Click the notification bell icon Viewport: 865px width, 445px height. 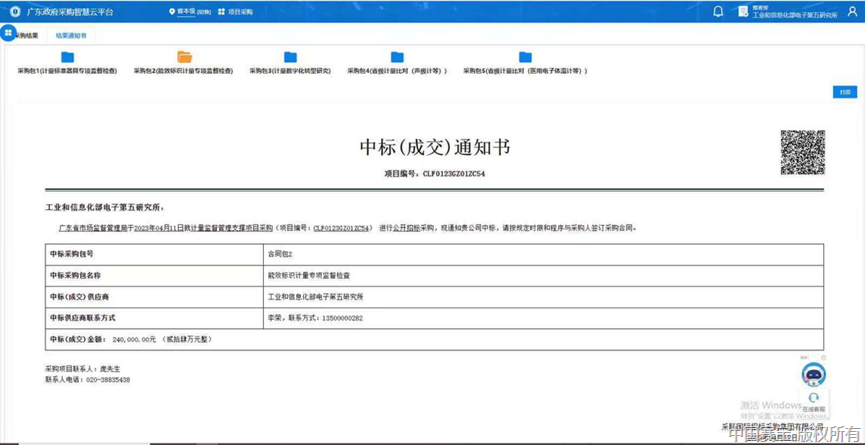718,12
